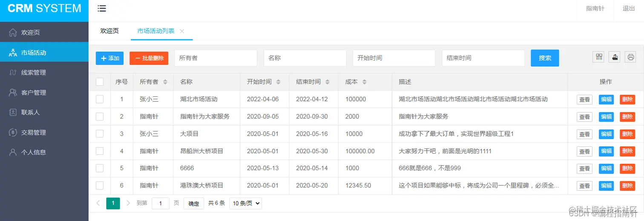Check the box for row 湖北市场活动
This screenshot has height=221, width=644.
pos(100,99)
